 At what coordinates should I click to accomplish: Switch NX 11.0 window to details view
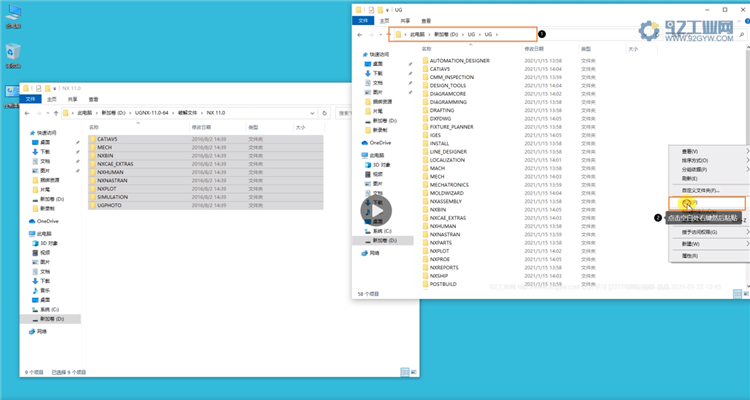(x=405, y=372)
